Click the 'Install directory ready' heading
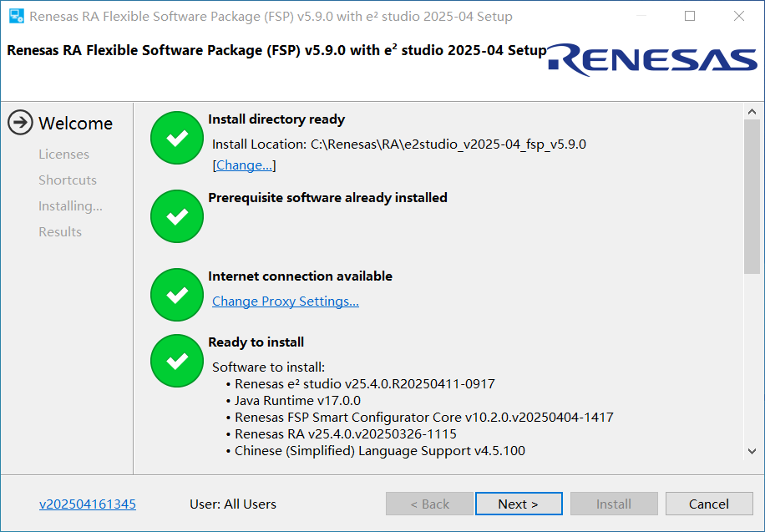This screenshot has height=532, width=765. [276, 119]
